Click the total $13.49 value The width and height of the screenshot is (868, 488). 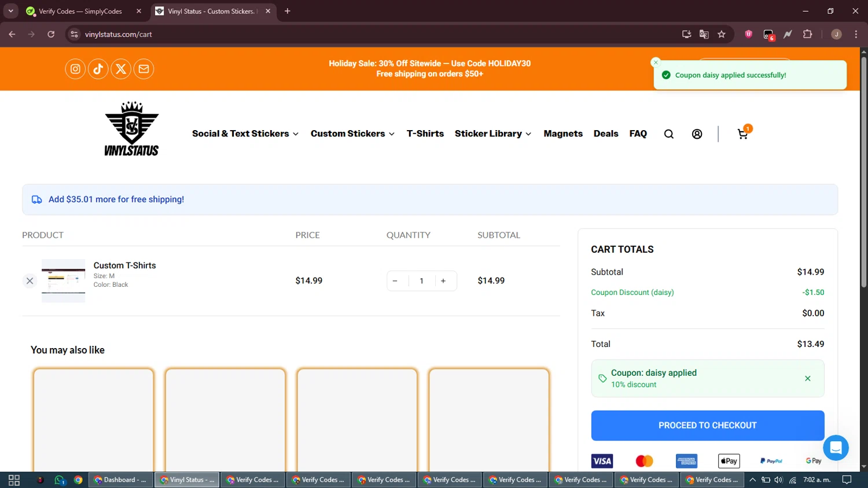[x=811, y=344]
